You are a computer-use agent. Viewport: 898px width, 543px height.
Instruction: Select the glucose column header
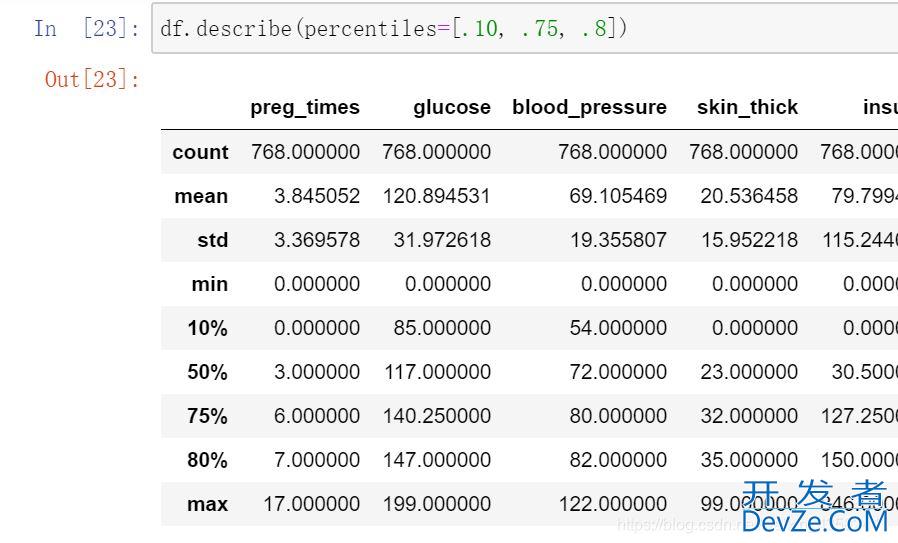pos(451,107)
